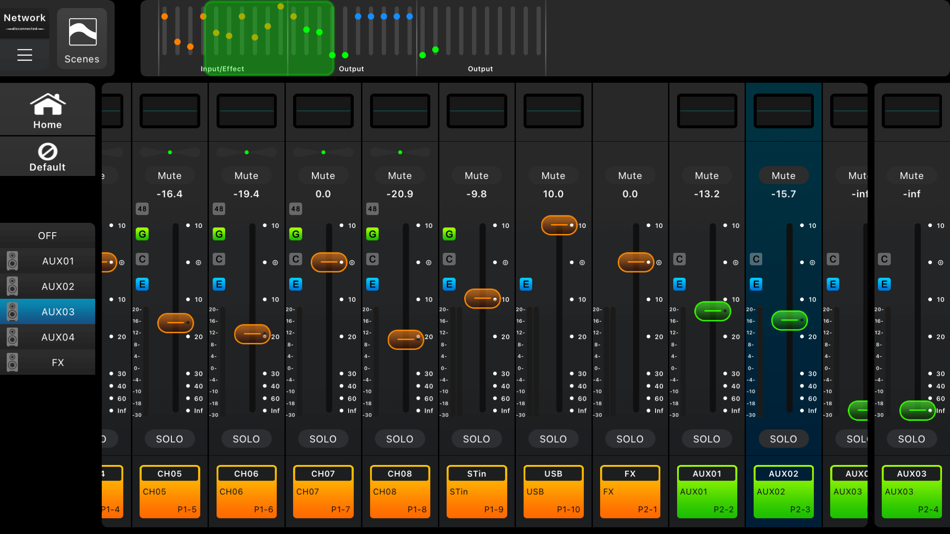This screenshot has height=534, width=950.
Task: Select AUX02 sends on fader
Action: click(x=47, y=286)
